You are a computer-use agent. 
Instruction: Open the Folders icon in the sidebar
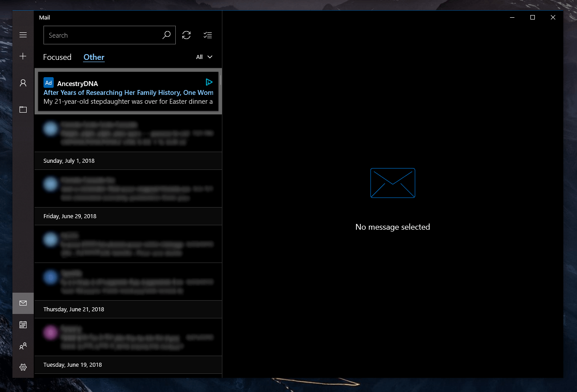23,110
